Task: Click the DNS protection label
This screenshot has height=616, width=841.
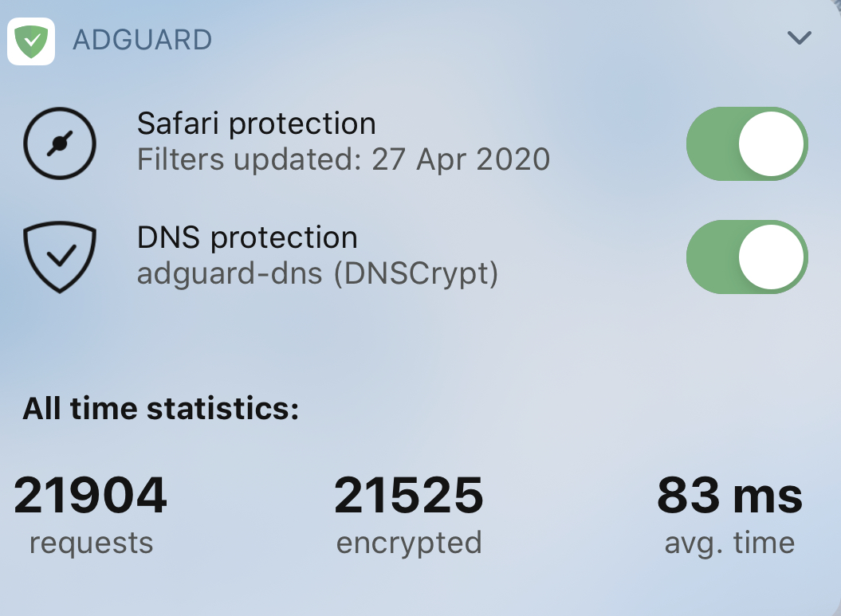Action: click(247, 237)
